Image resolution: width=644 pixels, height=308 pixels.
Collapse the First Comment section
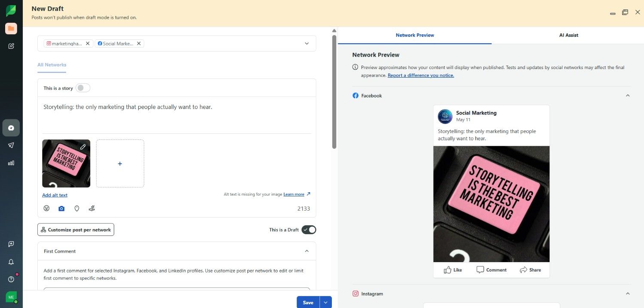click(307, 251)
